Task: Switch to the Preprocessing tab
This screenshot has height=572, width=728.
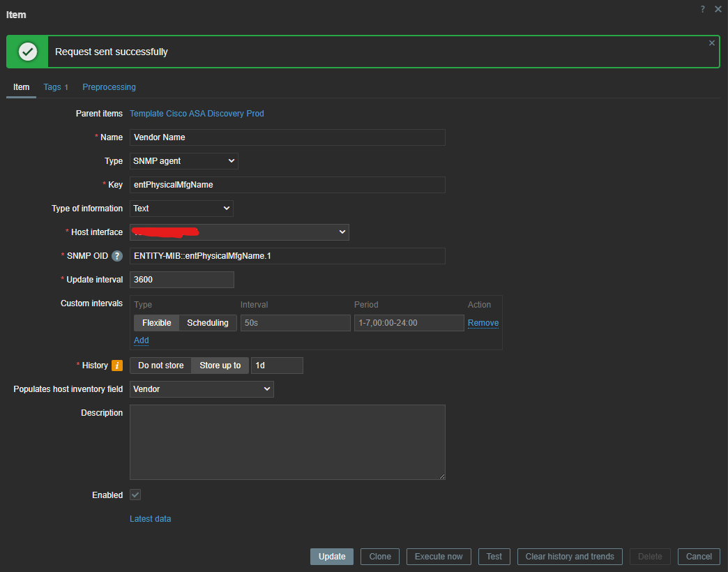Action: coord(109,87)
